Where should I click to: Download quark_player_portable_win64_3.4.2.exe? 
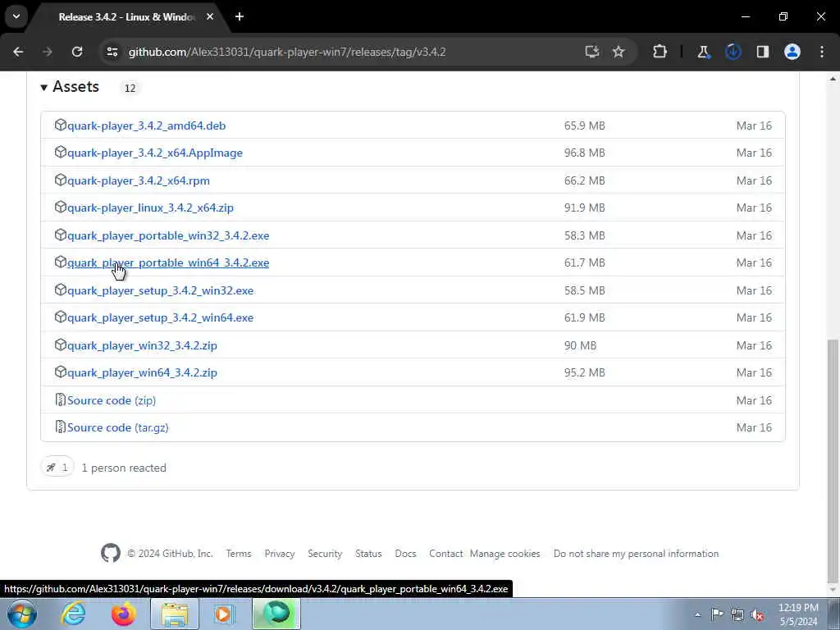[x=168, y=262]
